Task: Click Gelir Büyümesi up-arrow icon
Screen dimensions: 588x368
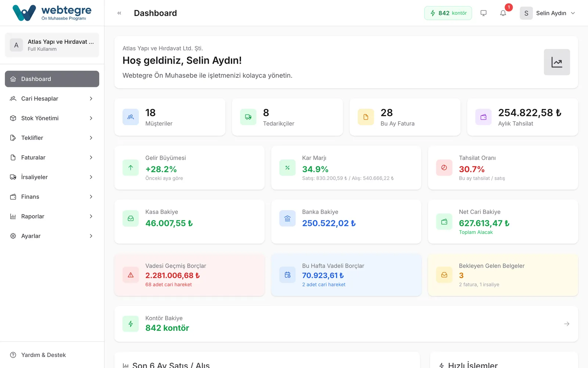Action: pyautogui.click(x=130, y=168)
